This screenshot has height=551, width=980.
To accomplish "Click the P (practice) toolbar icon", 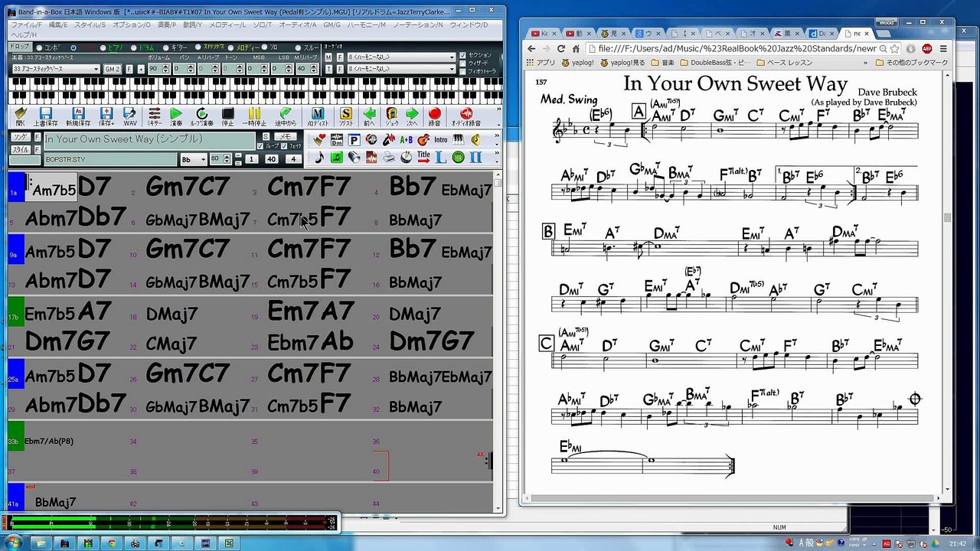I will click(354, 140).
